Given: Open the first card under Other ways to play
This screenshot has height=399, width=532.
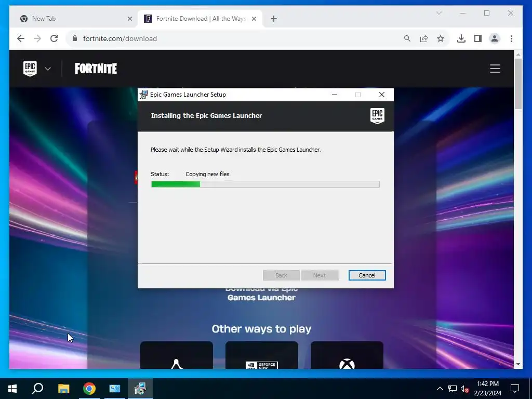Looking at the screenshot, I should coord(177,355).
